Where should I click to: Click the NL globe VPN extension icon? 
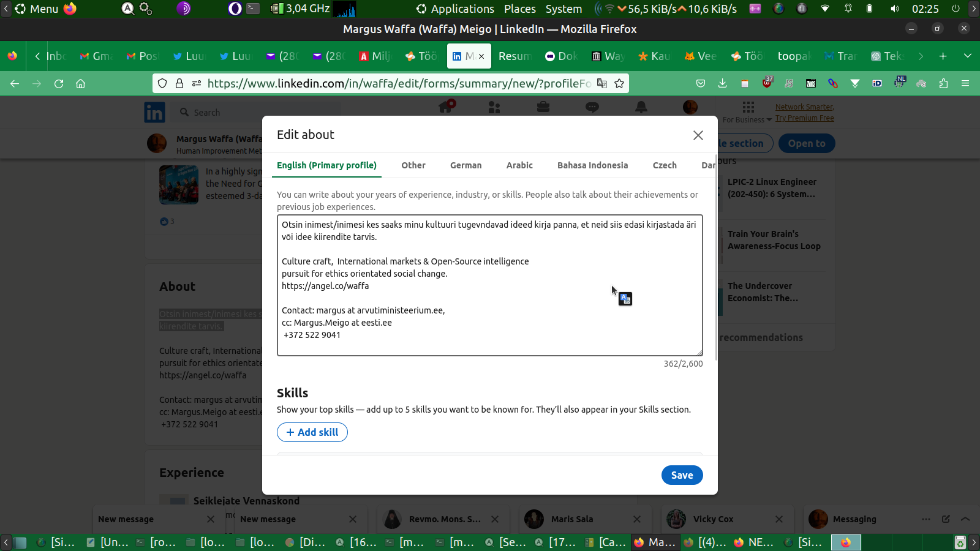click(899, 83)
